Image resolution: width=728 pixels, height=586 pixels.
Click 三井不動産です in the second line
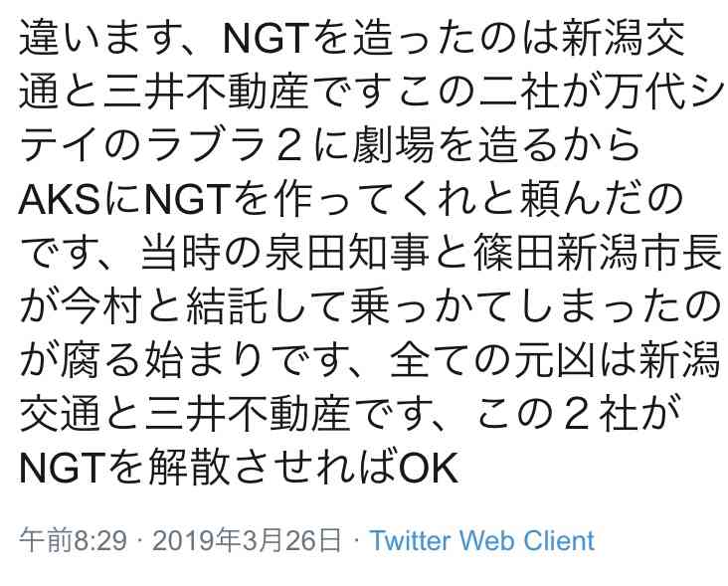(x=247, y=93)
